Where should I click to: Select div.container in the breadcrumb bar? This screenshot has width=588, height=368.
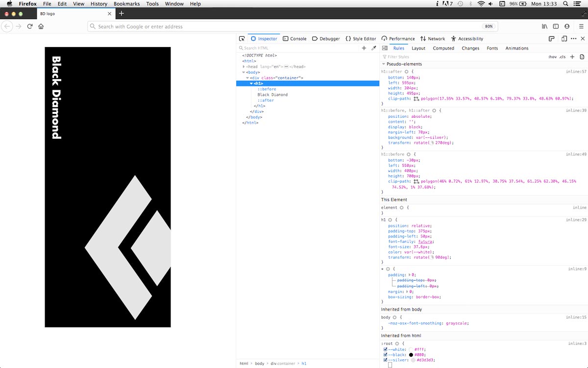coord(283,364)
